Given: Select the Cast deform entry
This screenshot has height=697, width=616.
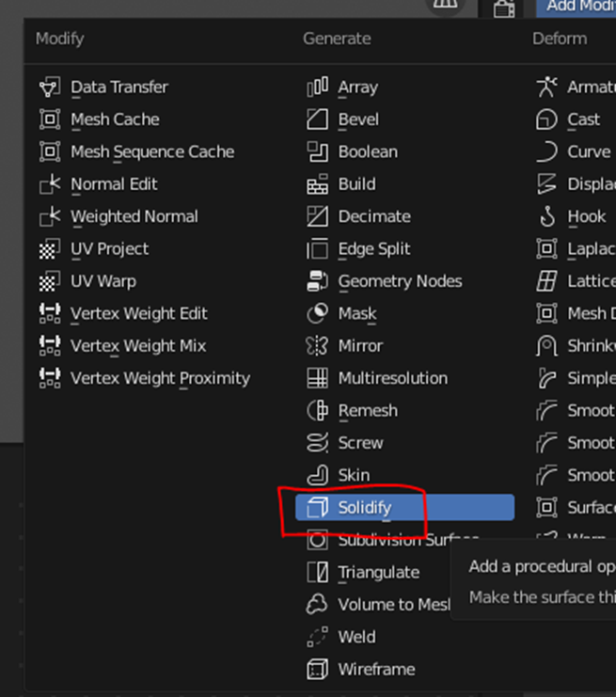Looking at the screenshot, I should pyautogui.click(x=583, y=119).
